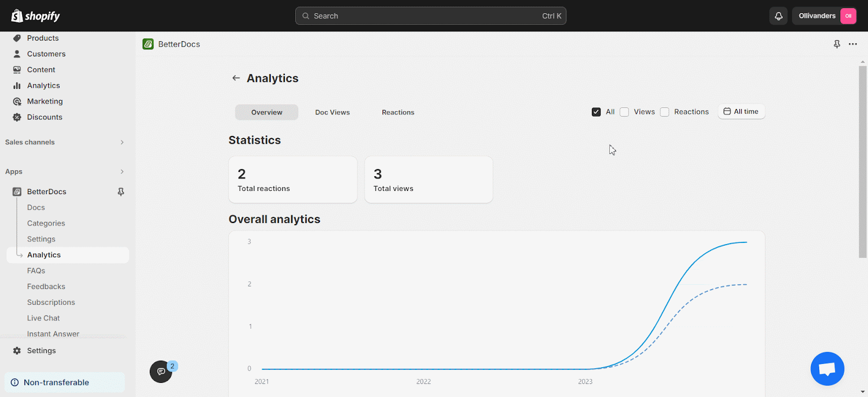Collapse the Apps section
This screenshot has width=868, height=397.
(x=122, y=171)
